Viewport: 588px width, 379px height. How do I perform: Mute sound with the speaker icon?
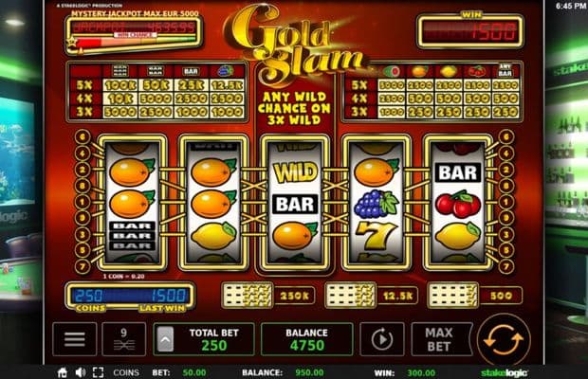click(x=81, y=372)
